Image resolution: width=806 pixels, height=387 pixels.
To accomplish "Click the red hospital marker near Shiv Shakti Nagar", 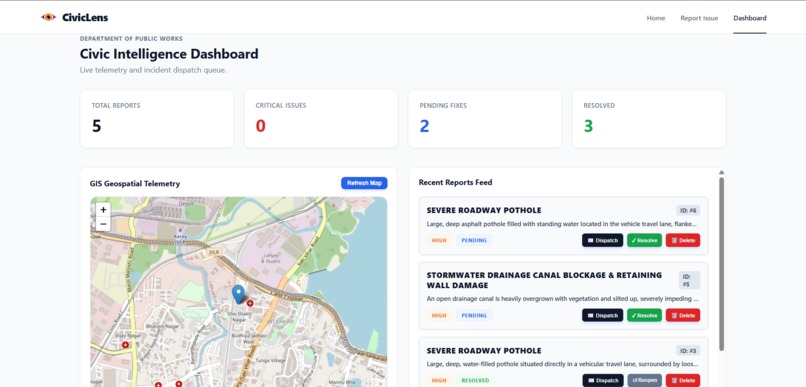I will [250, 303].
